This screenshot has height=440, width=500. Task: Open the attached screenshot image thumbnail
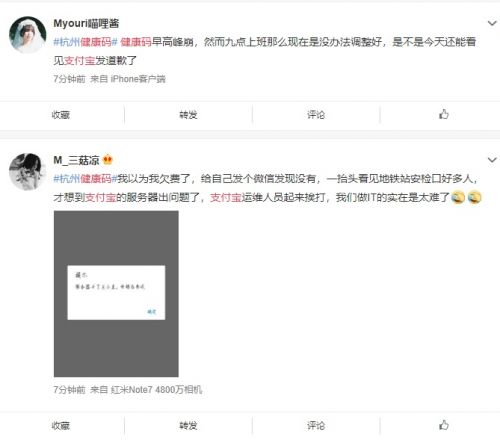(x=116, y=294)
